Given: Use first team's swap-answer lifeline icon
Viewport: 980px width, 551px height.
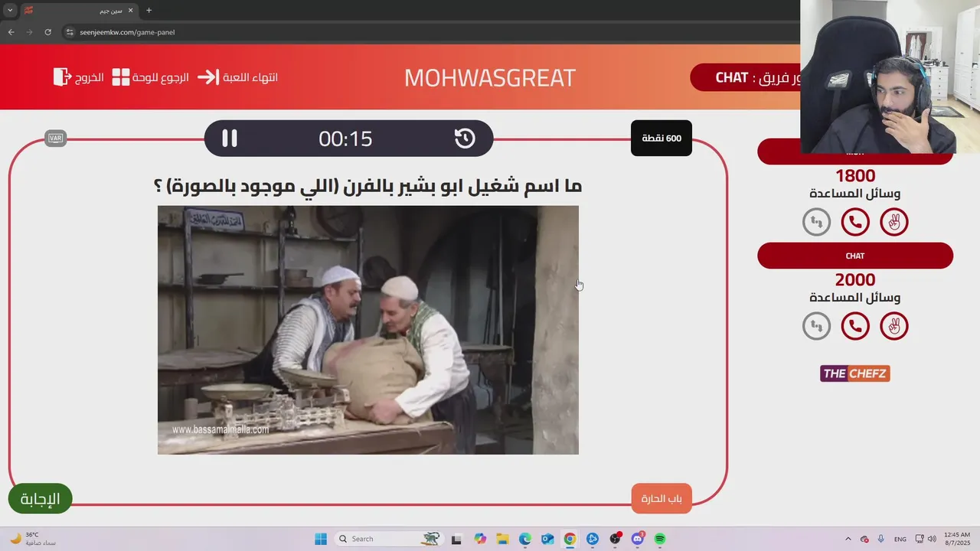Looking at the screenshot, I should coord(816,222).
